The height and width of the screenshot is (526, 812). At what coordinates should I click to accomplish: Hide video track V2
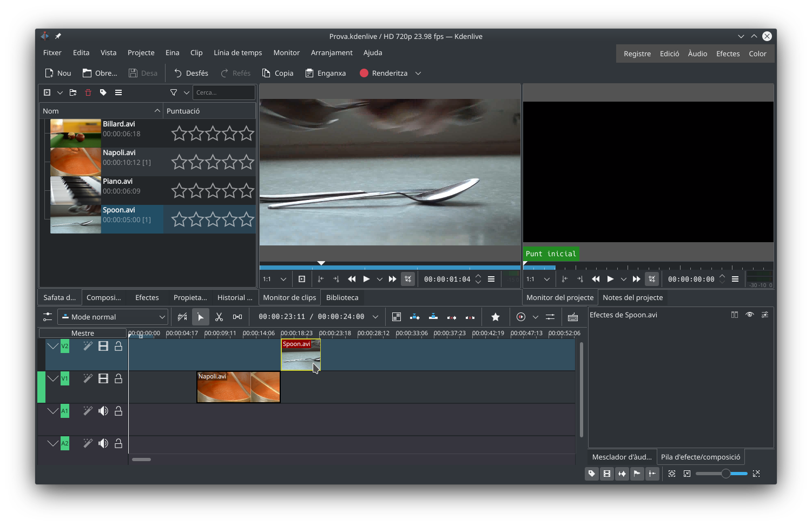click(103, 346)
